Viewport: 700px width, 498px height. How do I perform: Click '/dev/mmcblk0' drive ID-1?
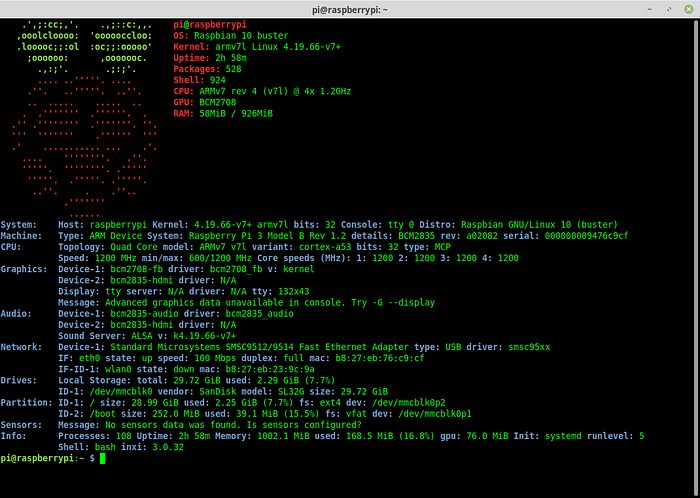121,392
